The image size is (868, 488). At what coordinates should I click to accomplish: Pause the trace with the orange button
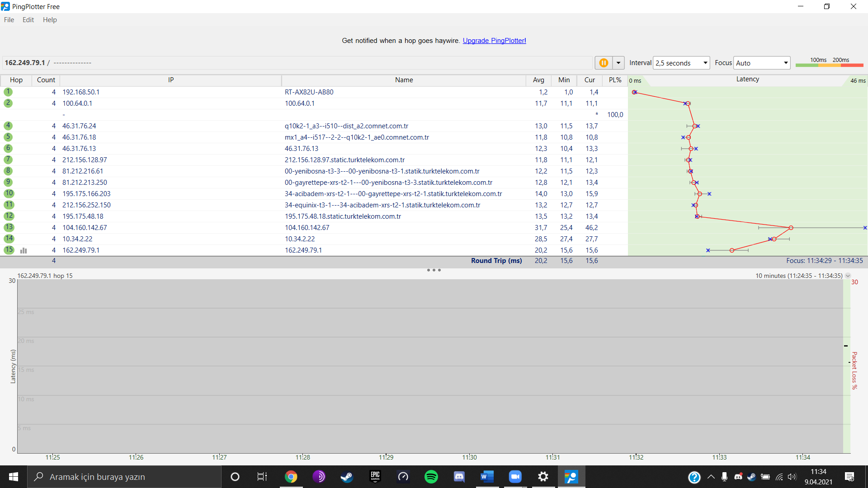[604, 63]
